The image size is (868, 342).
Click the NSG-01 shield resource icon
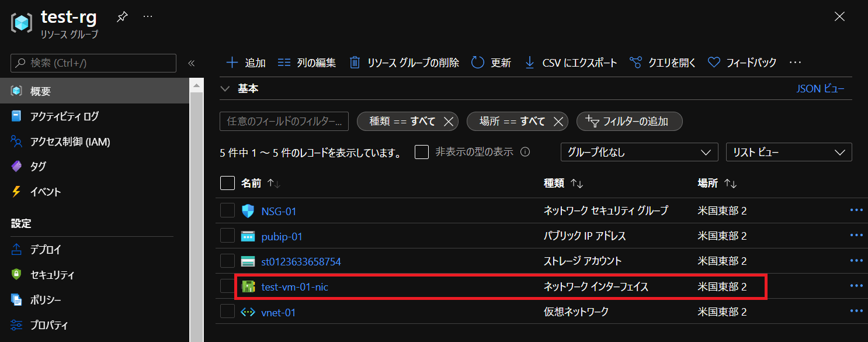248,211
